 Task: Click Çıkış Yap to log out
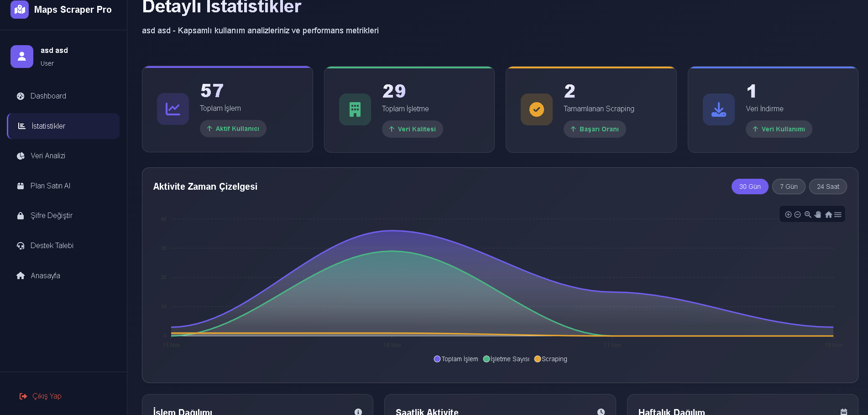[40, 396]
